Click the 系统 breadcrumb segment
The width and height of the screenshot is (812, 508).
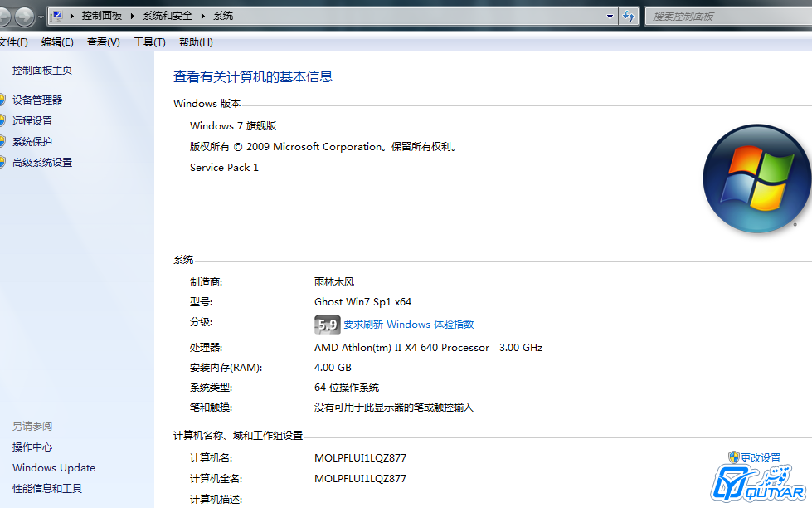pos(223,16)
